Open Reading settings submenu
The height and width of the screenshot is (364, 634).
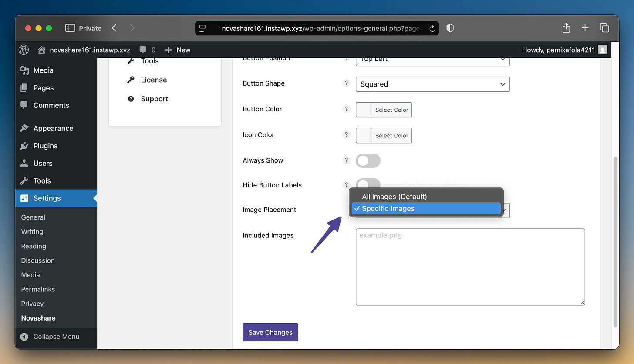pos(34,246)
